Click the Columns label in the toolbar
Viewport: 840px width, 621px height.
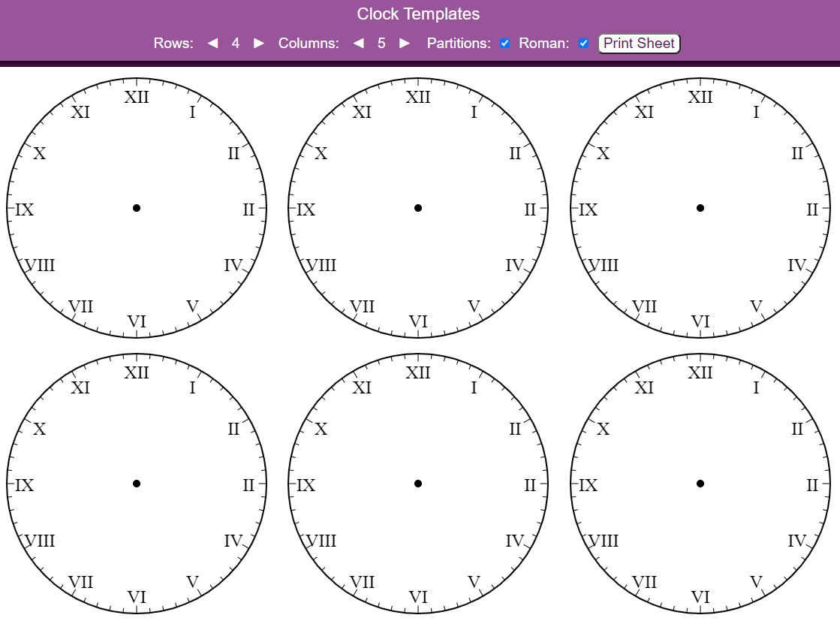click(x=309, y=44)
